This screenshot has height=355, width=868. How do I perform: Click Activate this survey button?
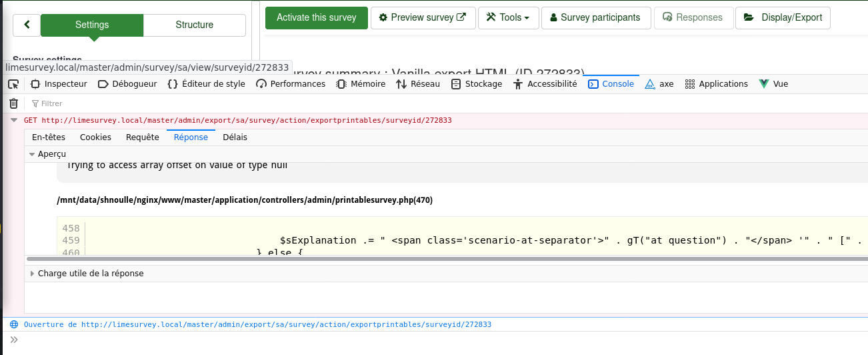click(316, 17)
